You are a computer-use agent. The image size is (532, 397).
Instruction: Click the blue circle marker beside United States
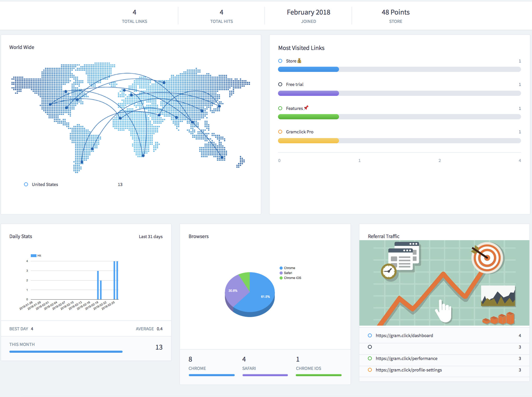click(x=26, y=184)
